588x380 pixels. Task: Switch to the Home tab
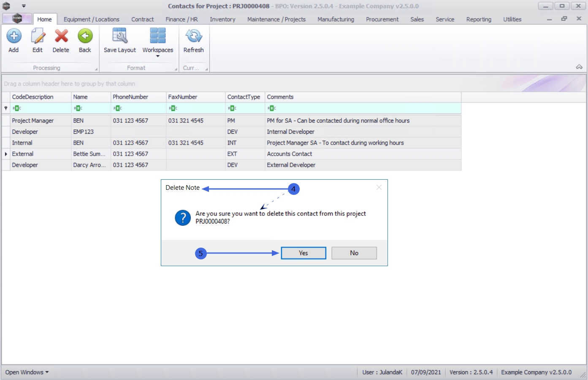(x=44, y=19)
